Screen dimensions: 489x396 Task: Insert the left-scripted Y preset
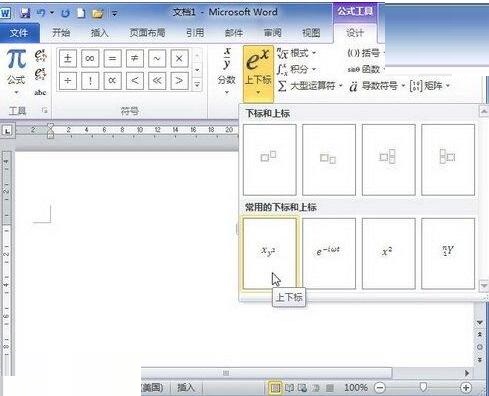(448, 254)
